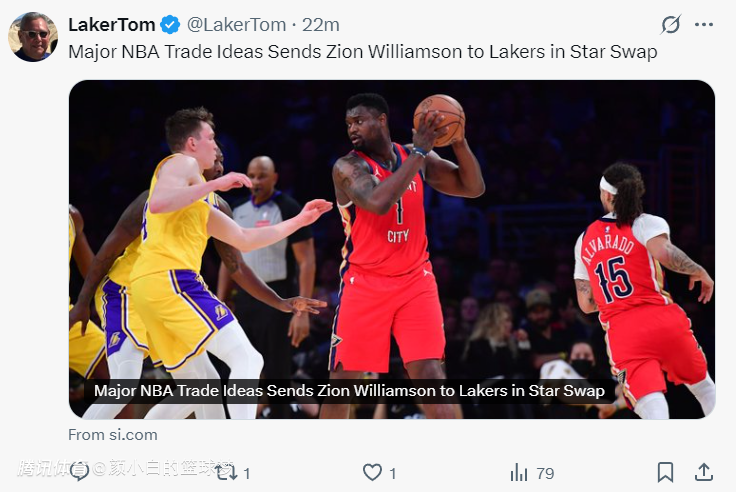Like the post with the heart icon
The height and width of the screenshot is (492, 736).
point(372,472)
